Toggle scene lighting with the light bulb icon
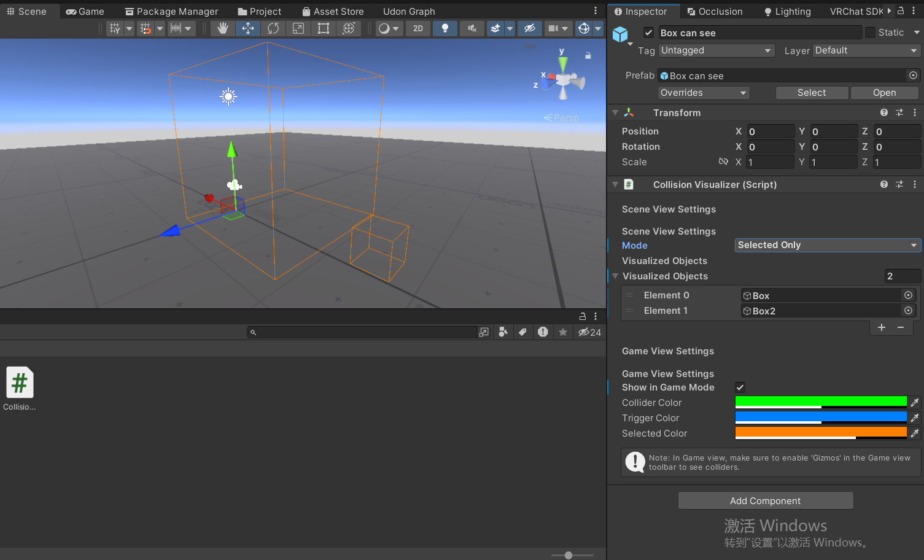Image resolution: width=924 pixels, height=560 pixels. (445, 28)
